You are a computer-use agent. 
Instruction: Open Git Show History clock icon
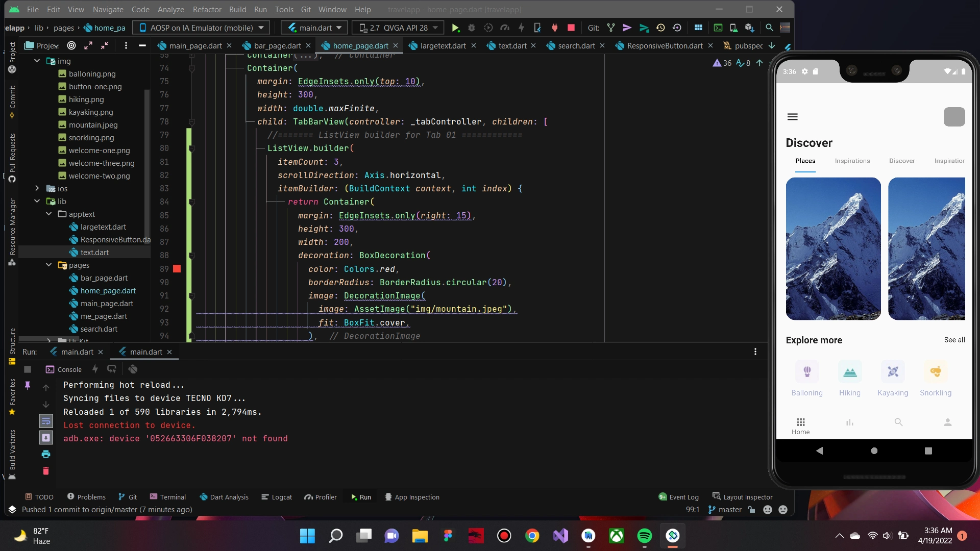(x=660, y=28)
